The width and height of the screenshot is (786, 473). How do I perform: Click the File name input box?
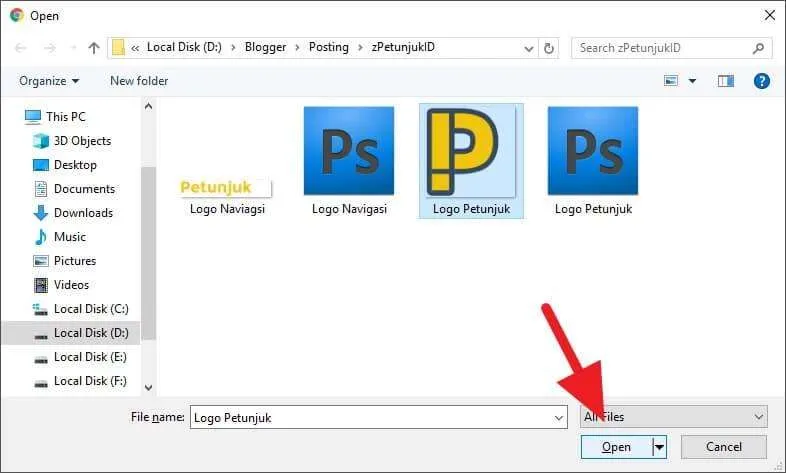378,417
